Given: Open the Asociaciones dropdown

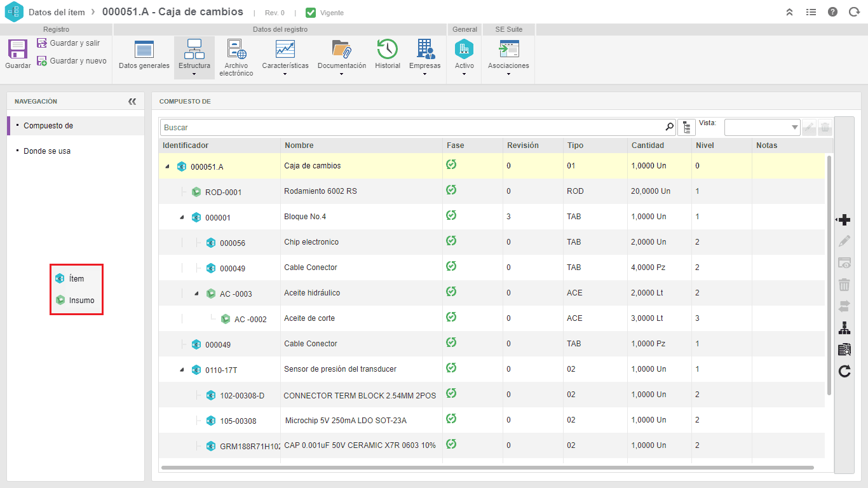Looking at the screenshot, I should [508, 57].
